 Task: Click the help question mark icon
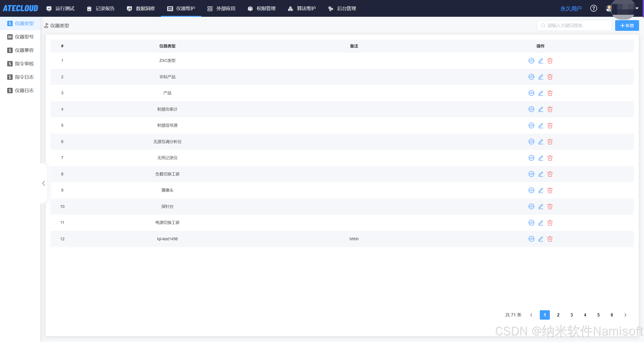pos(593,8)
